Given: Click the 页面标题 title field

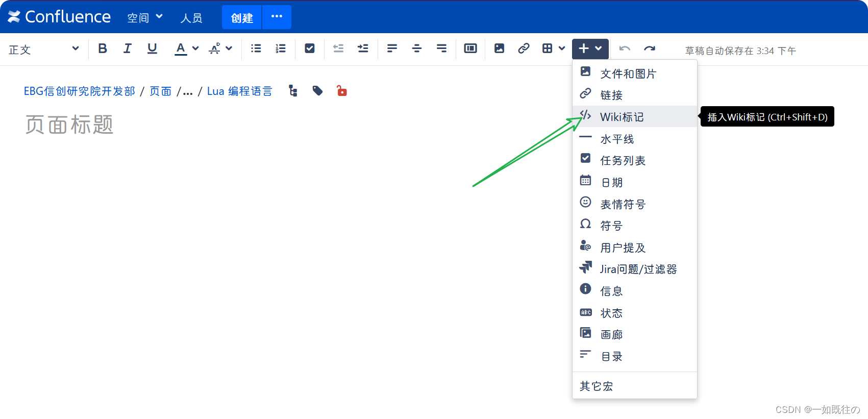Looking at the screenshot, I should point(69,125).
